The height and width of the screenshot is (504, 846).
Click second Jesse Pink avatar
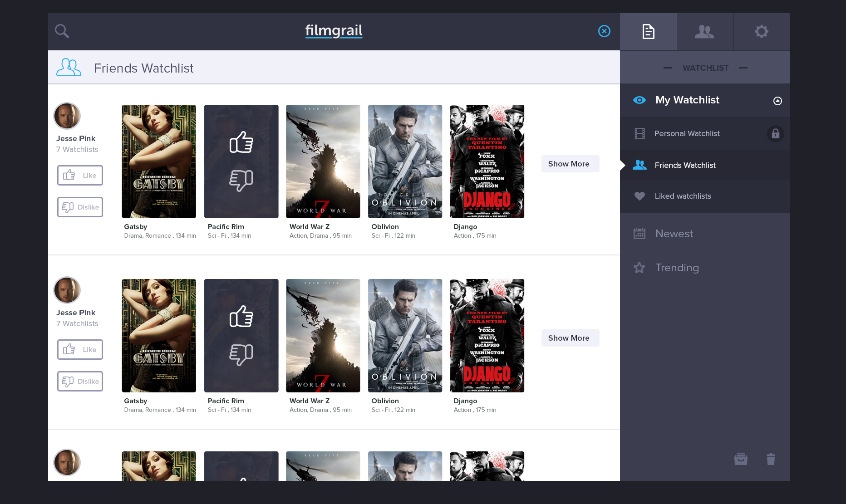(x=67, y=290)
